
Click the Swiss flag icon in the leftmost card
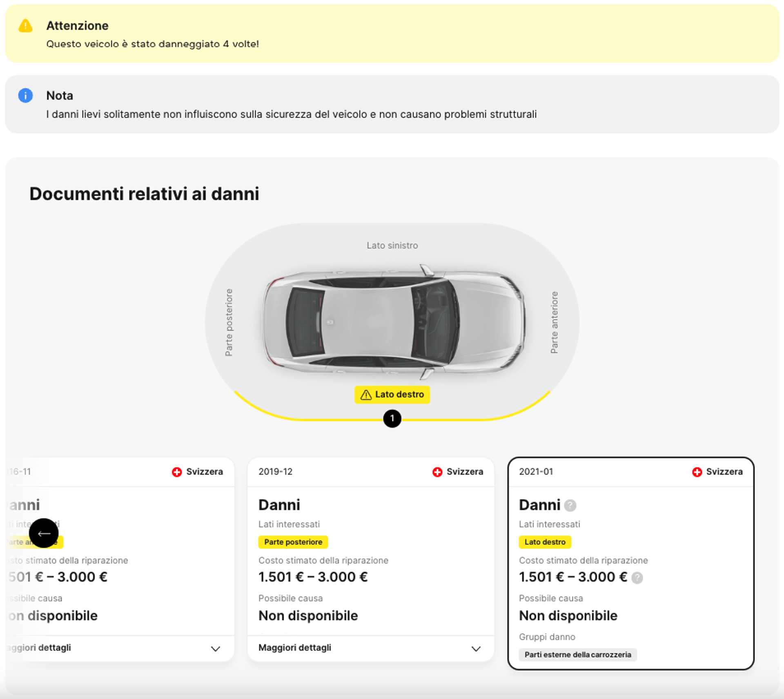(177, 472)
